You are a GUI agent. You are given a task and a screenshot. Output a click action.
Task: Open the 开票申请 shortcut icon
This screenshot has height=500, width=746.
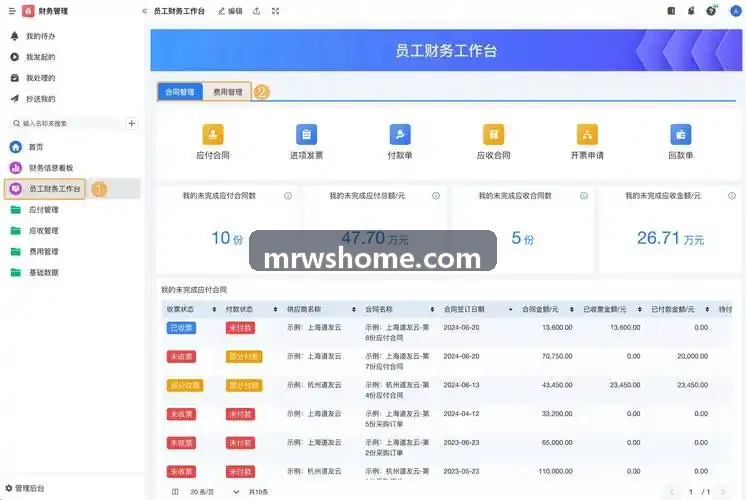[x=587, y=134]
